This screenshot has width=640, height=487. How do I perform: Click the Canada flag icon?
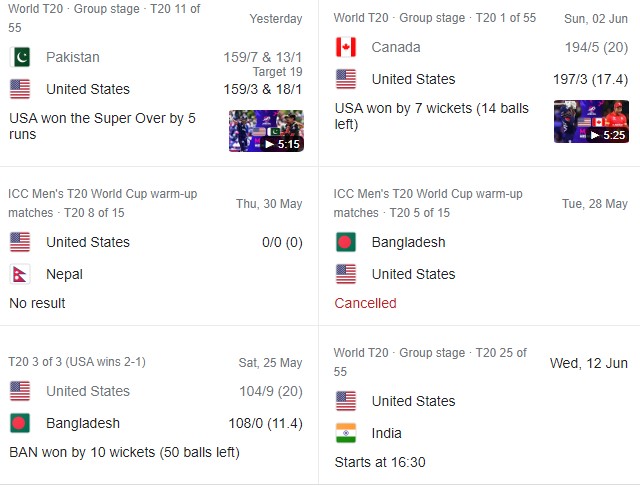346,47
